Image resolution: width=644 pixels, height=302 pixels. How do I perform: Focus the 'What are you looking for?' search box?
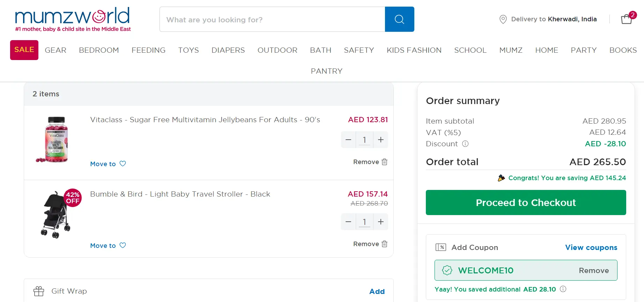pos(272,19)
